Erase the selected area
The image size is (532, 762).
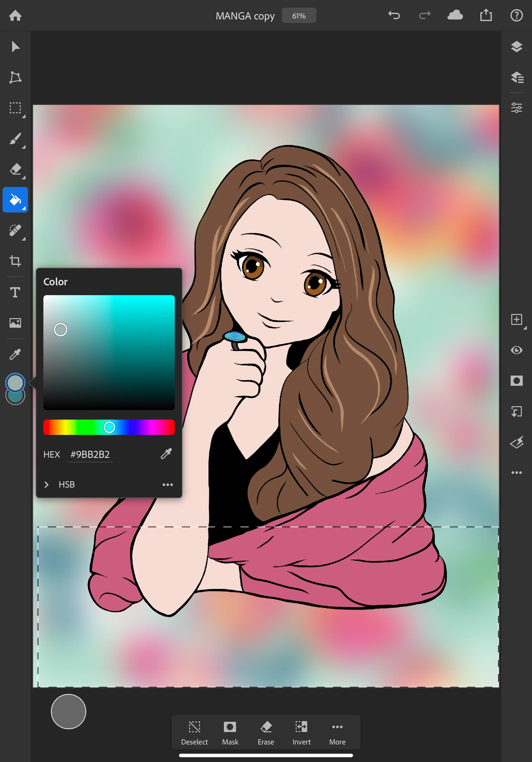point(266,733)
